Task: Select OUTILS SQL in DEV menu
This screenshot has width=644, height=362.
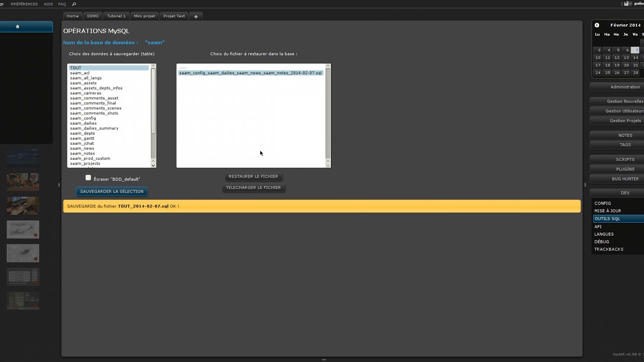Action: pos(618,219)
